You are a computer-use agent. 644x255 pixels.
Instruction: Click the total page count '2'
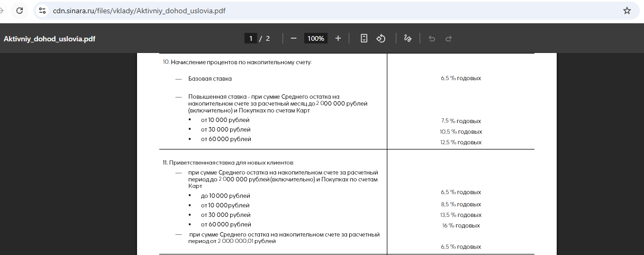[268, 39]
